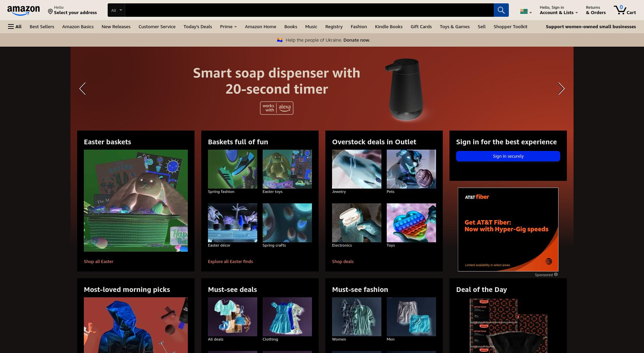Open Returns & Orders
This screenshot has width=644, height=353.
coord(596,10)
